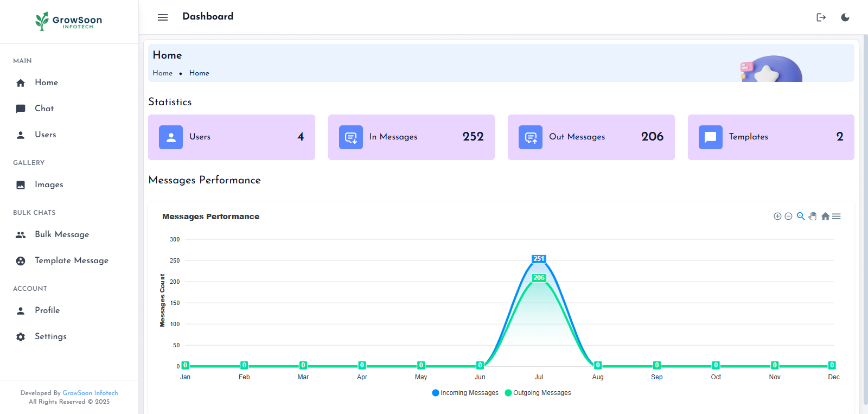Click the first Home breadcrumb link

coord(162,73)
